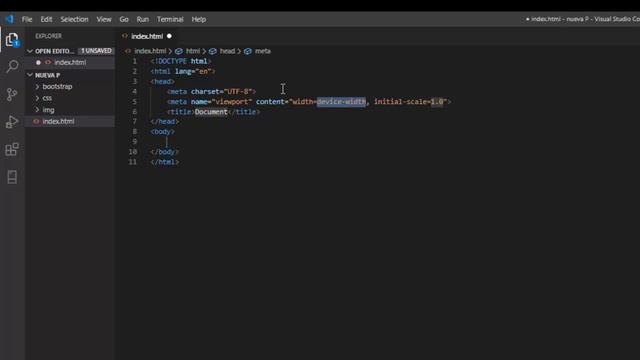Click line number 11 in the gutter

tap(133, 162)
